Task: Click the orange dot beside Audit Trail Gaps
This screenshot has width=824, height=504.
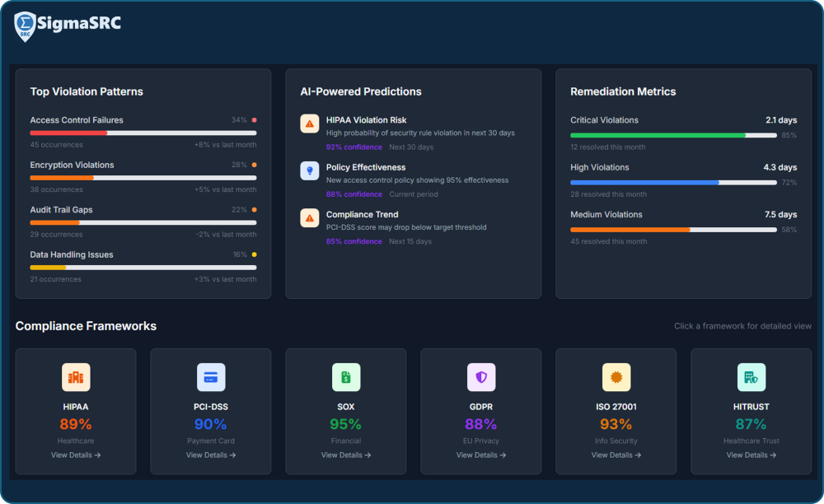Action: coord(255,209)
